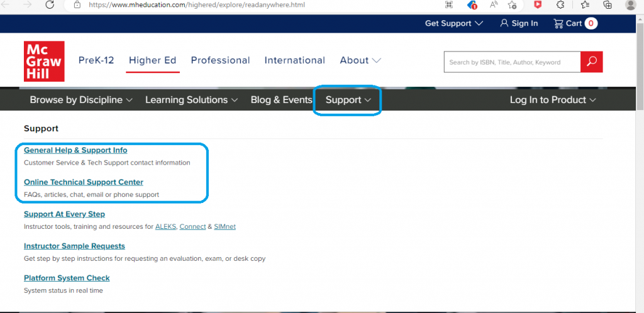Click the red search magnifier button

coord(591,62)
